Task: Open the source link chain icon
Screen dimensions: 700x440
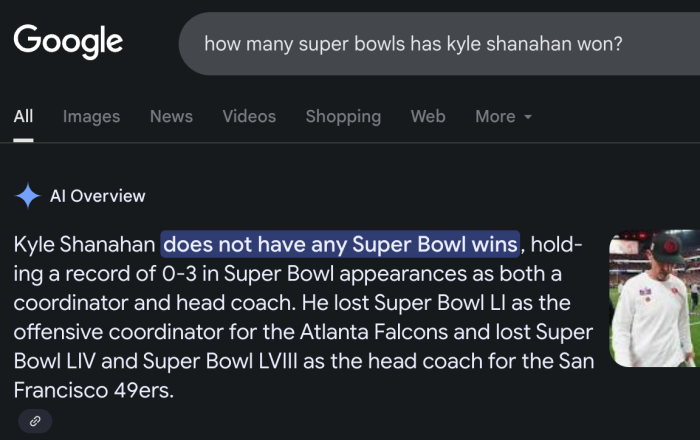Action: (35, 421)
